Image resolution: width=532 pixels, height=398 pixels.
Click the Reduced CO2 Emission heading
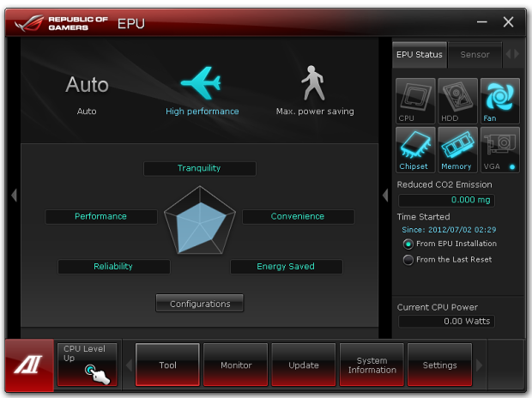pos(444,184)
